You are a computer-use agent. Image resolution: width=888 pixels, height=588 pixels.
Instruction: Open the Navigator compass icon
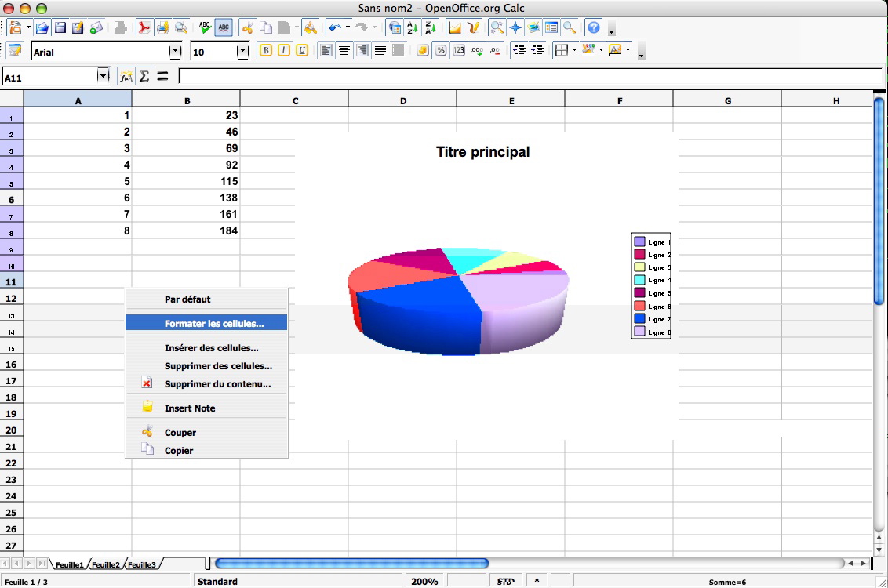(x=515, y=27)
